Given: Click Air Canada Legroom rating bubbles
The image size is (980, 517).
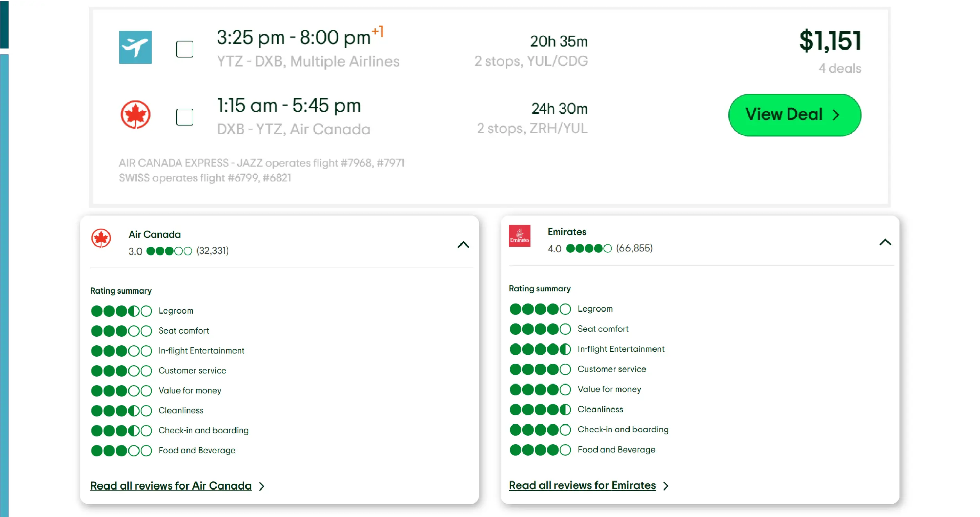Looking at the screenshot, I should click(121, 311).
